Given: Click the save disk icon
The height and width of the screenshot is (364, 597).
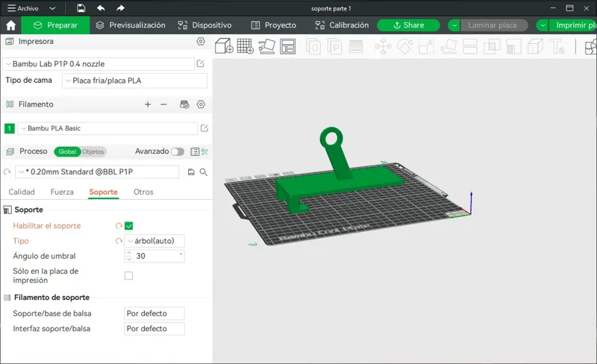Looking at the screenshot, I should pyautogui.click(x=81, y=8).
